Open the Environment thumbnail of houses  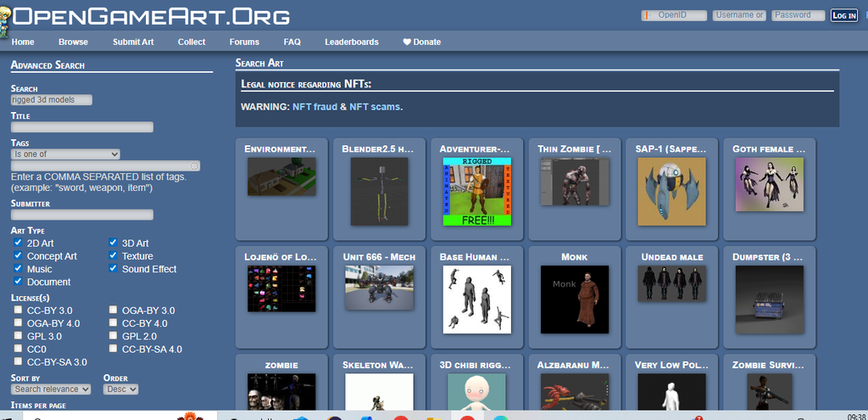[x=281, y=176]
